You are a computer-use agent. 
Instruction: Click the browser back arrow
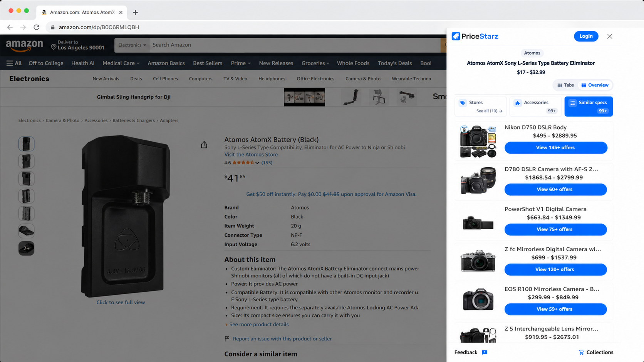click(x=10, y=27)
